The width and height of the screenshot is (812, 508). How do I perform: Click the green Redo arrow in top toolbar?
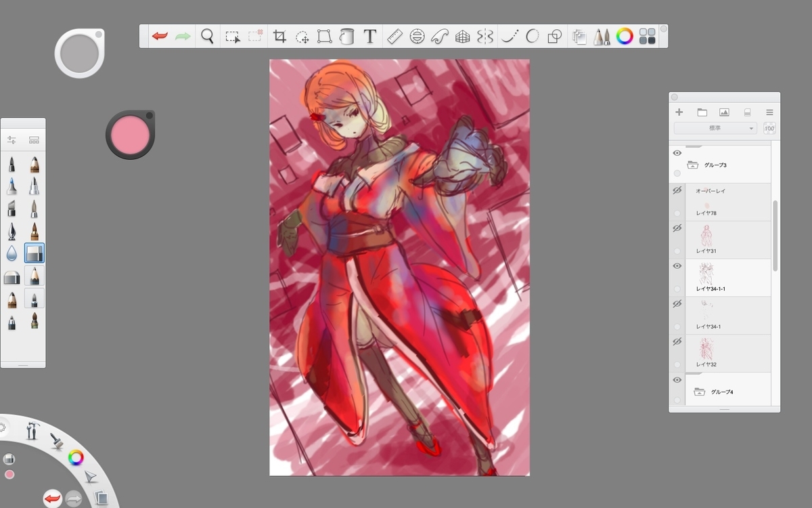(x=183, y=36)
